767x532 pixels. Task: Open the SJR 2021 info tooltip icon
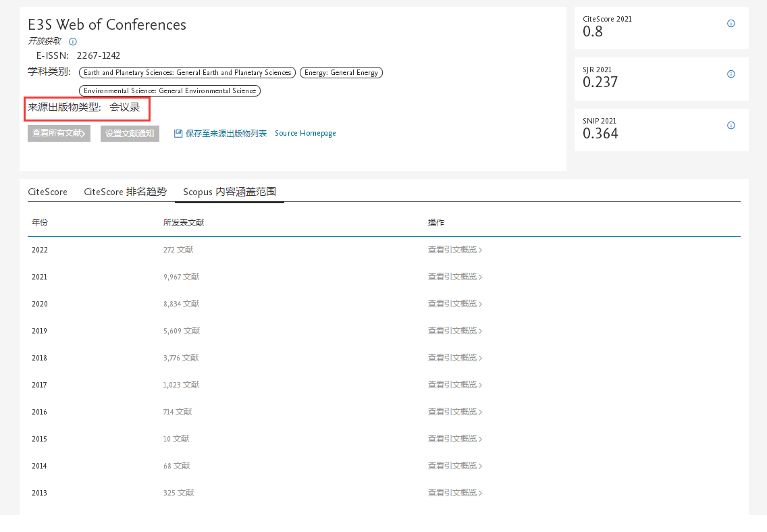(x=731, y=74)
